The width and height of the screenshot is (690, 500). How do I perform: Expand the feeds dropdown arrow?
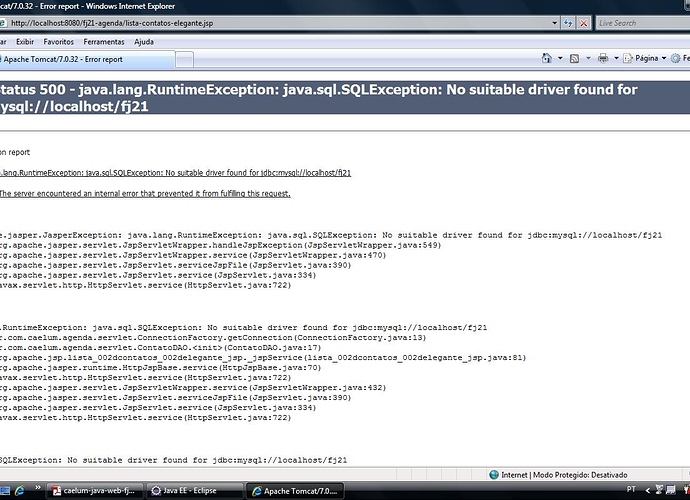pyautogui.click(x=588, y=58)
